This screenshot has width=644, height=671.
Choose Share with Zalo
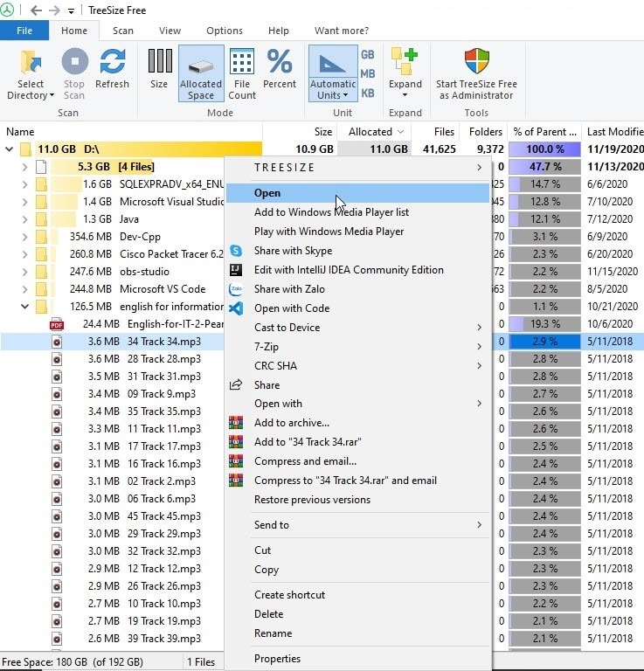pos(357,289)
